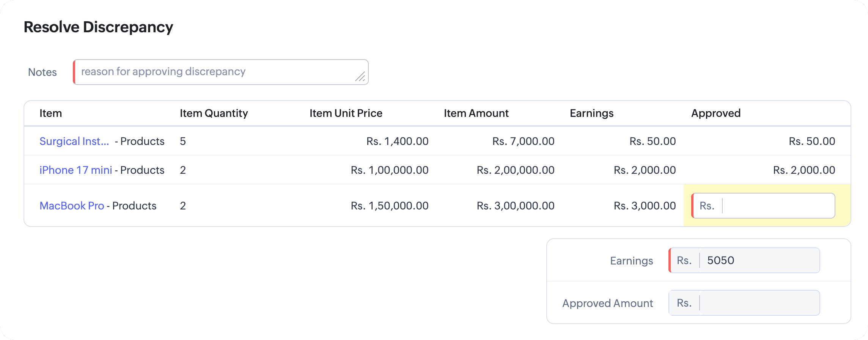This screenshot has height=340, width=868.
Task: Click the Earnings total field showing 5050
Action: 744,260
